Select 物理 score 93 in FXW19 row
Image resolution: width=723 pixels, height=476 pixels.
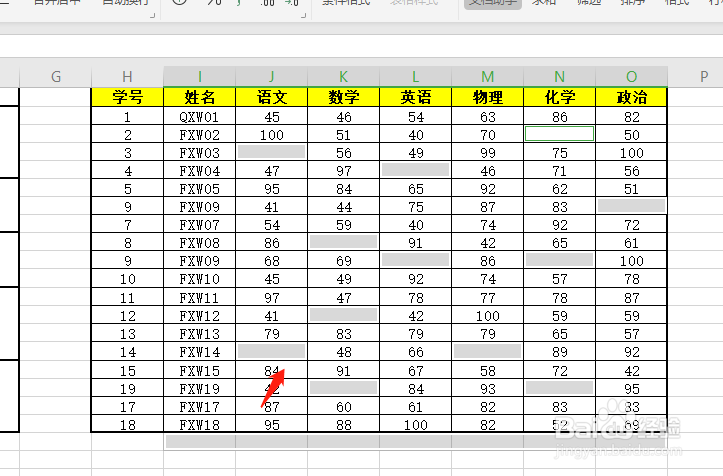click(487, 388)
